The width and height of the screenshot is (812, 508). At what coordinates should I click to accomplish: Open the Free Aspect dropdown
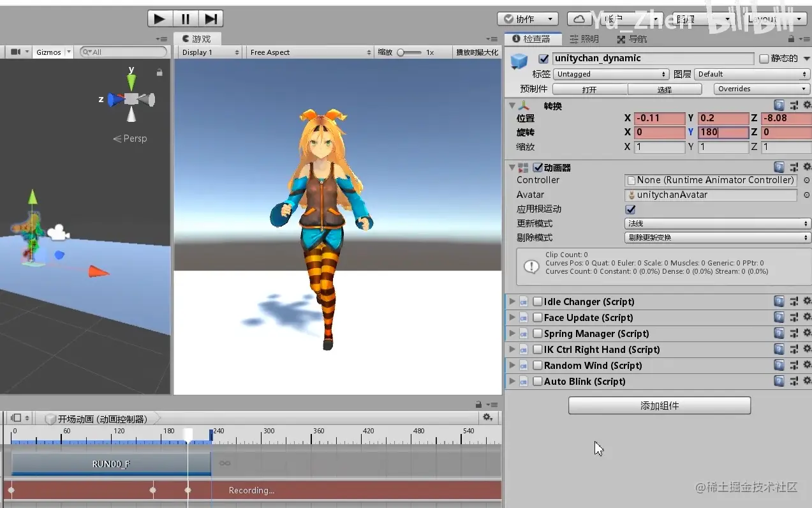click(x=310, y=52)
